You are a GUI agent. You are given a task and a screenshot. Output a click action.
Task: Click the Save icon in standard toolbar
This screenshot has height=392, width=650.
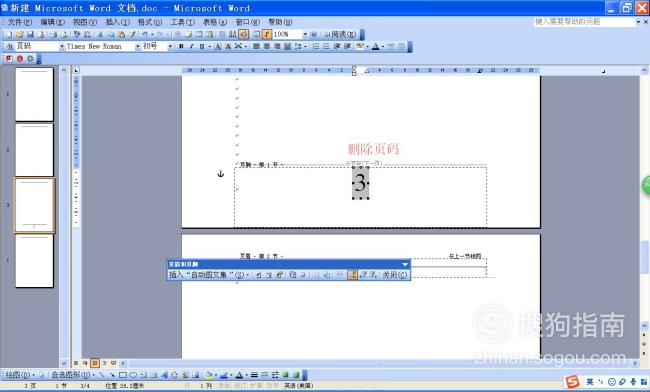click(30, 34)
